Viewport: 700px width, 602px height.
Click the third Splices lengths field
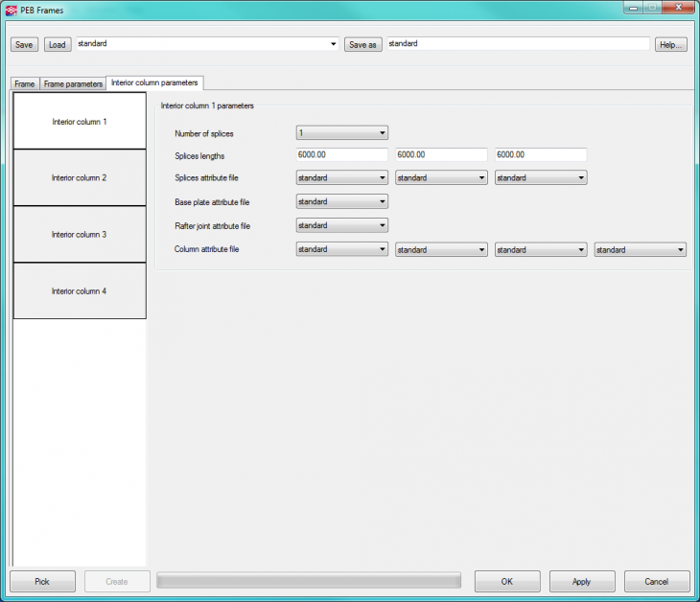[x=540, y=154]
